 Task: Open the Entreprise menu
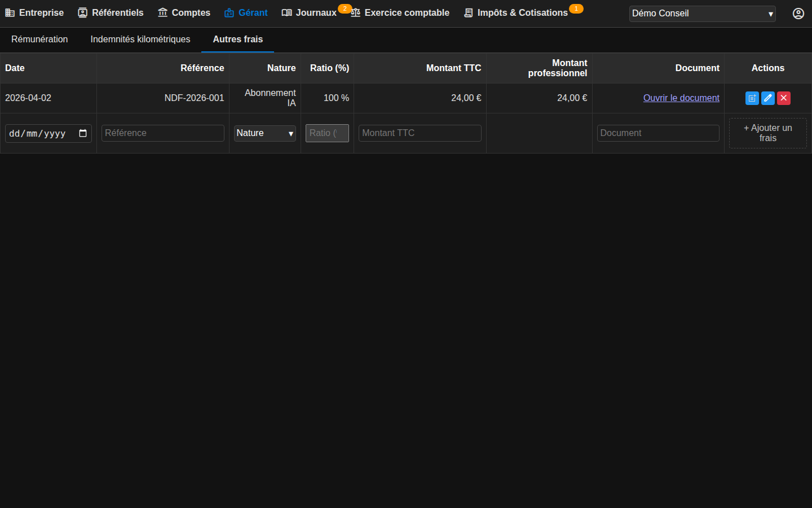[x=34, y=12]
